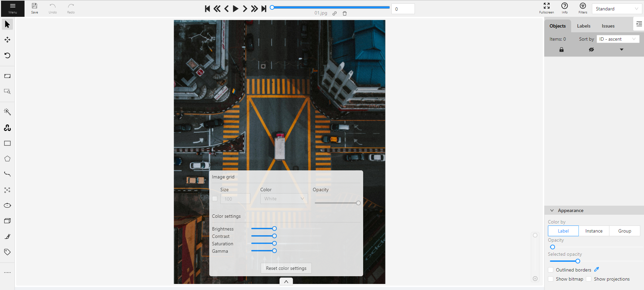The width and height of the screenshot is (644, 290).
Task: Choose Instance under Color by
Action: (x=594, y=231)
